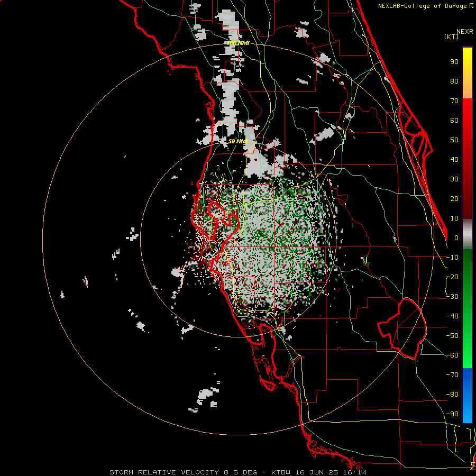Select the 80 value on velocity scale
This screenshot has height=476, width=476.
click(x=454, y=81)
